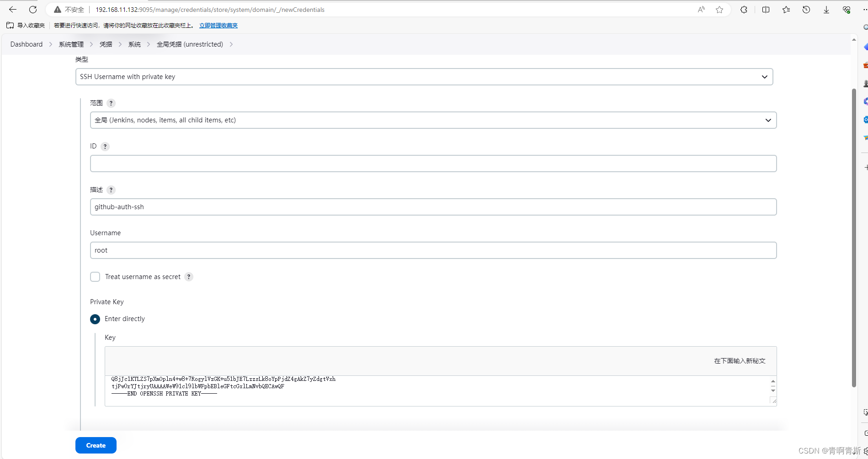Enable Treat username as secret checkbox
This screenshot has height=459, width=868.
click(x=95, y=277)
